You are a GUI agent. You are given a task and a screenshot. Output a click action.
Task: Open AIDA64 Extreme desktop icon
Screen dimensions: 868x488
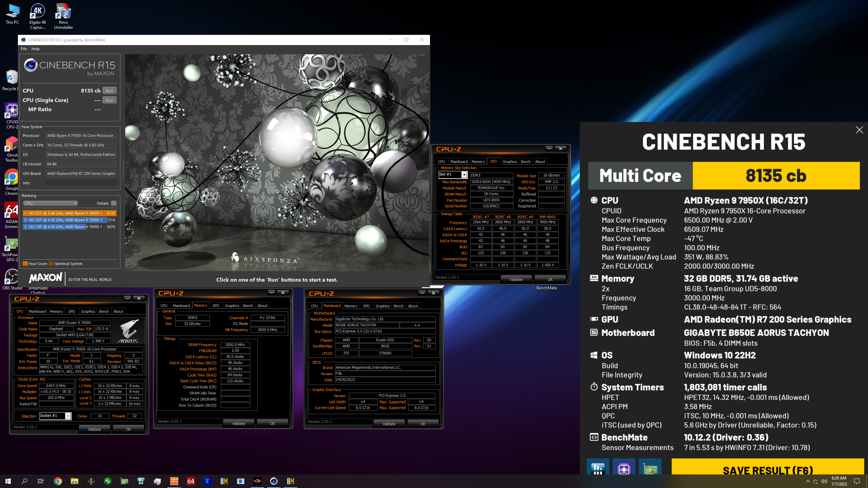(x=12, y=216)
